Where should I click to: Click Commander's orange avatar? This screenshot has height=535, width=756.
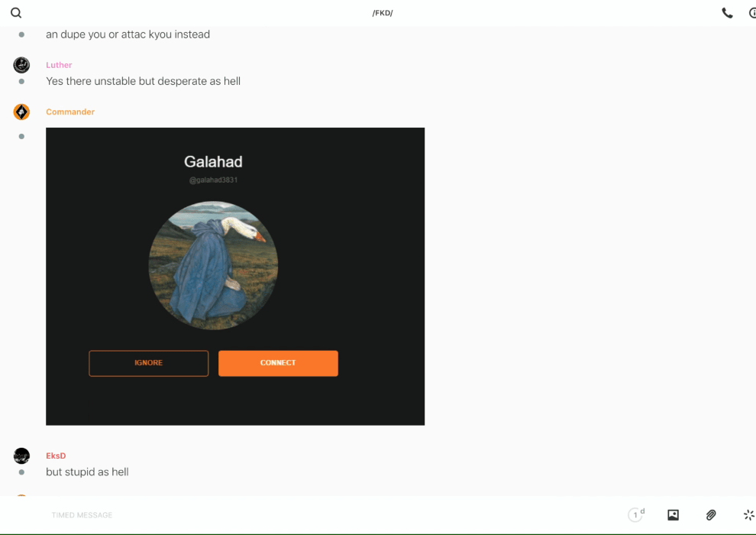click(21, 112)
